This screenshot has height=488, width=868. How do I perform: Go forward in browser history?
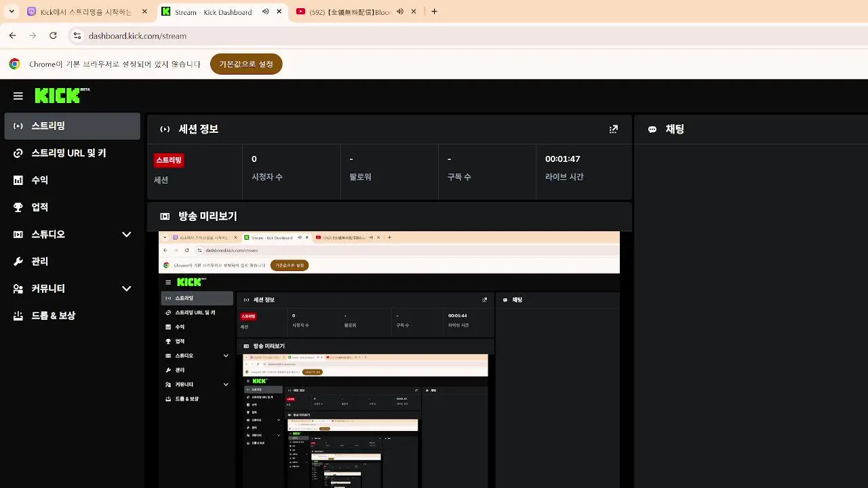coord(33,36)
